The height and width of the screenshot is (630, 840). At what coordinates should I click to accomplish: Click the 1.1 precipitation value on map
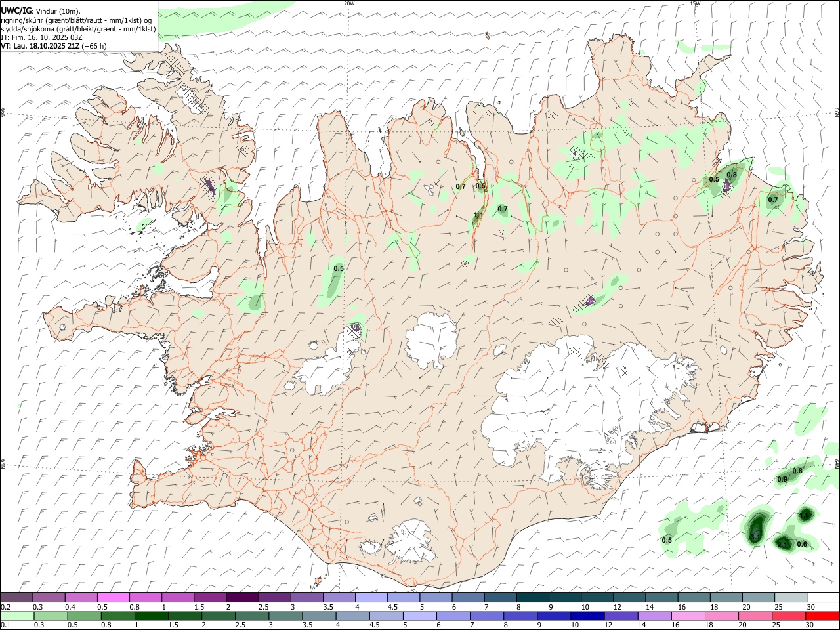(478, 215)
